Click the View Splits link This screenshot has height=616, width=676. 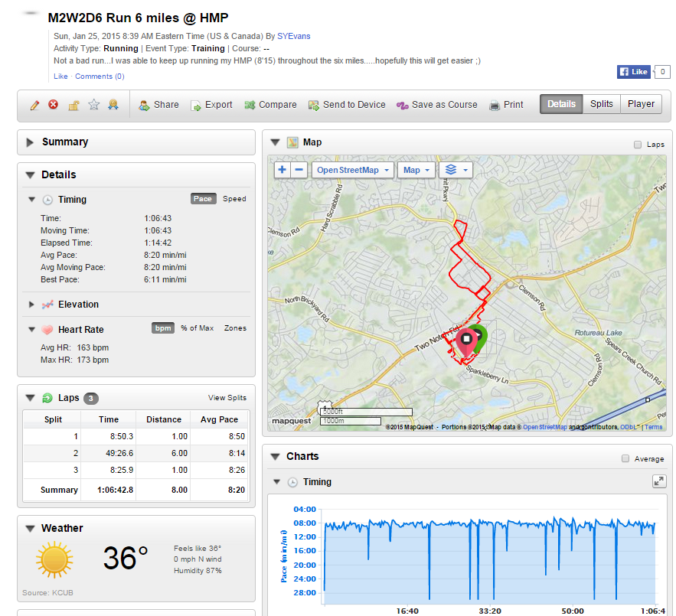pyautogui.click(x=227, y=398)
